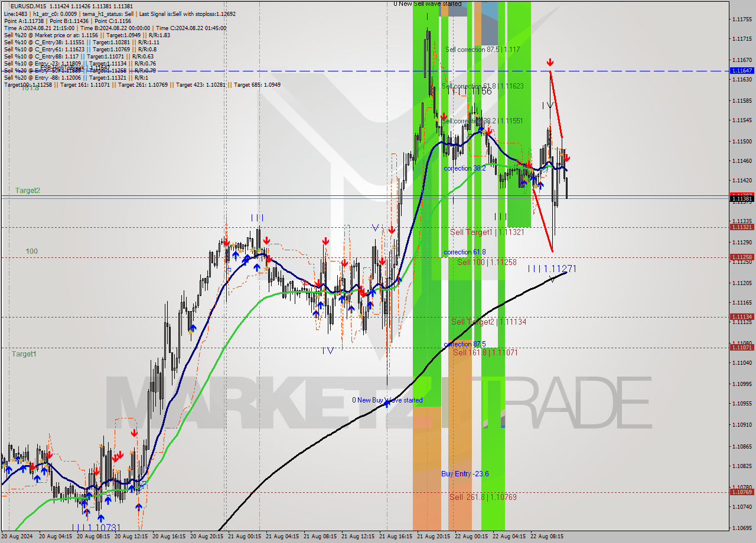Image resolution: width=756 pixels, height=543 pixels.
Task: Click the blue 'correction 61.8' label
Action: [465, 252]
